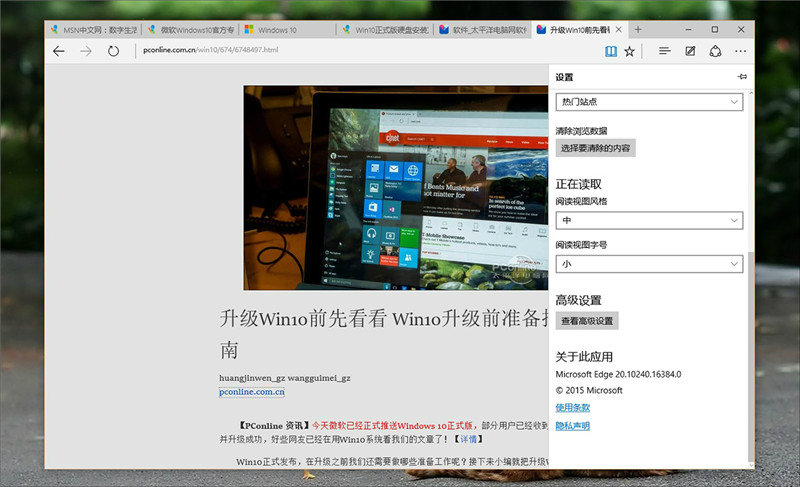Open the 阅读视图风格 dropdown showing 中

click(649, 220)
